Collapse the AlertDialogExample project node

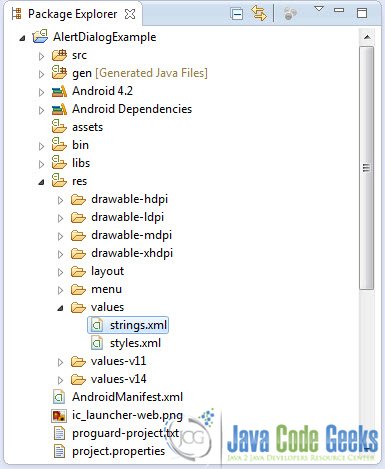(22, 38)
